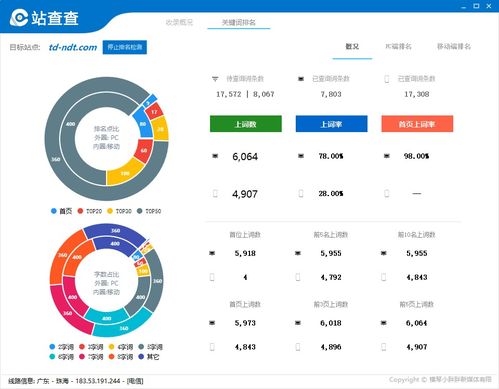499x389 pixels.
Task: Click the mobile phone icon above 17,308
Action: point(387,79)
